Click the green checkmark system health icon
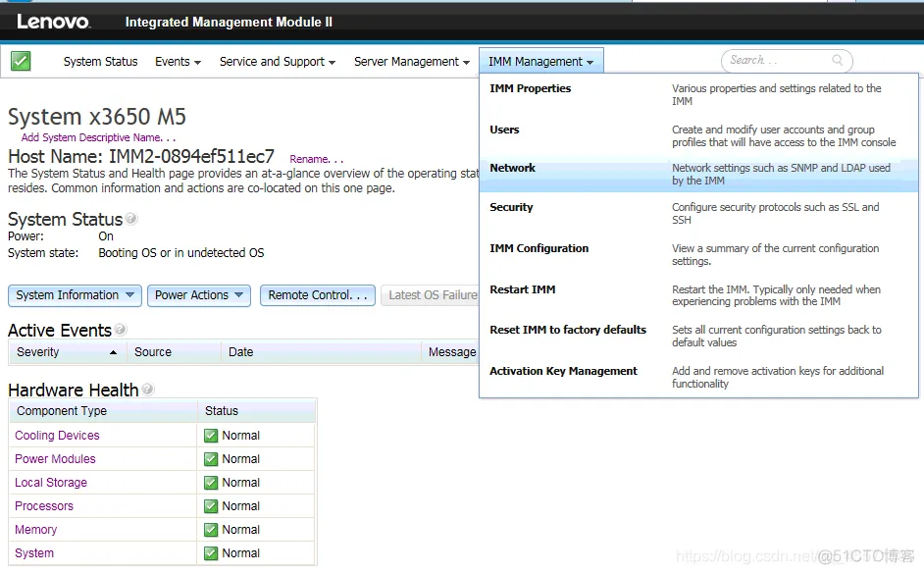 [21, 61]
